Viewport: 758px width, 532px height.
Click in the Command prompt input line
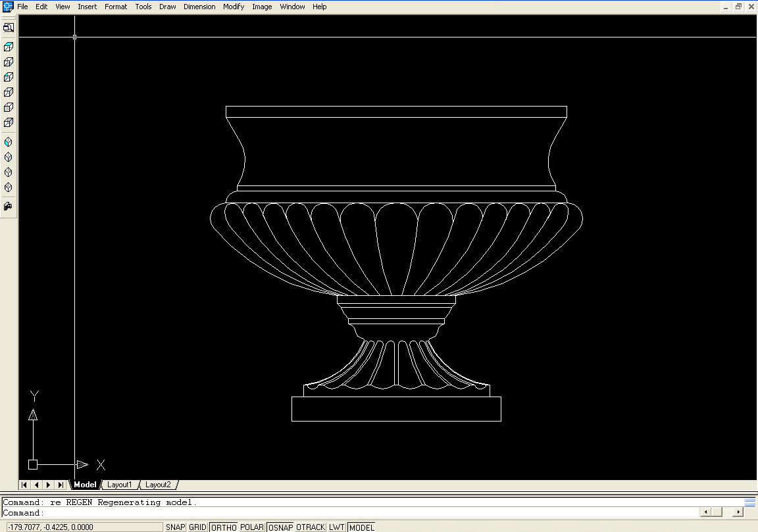(329, 512)
